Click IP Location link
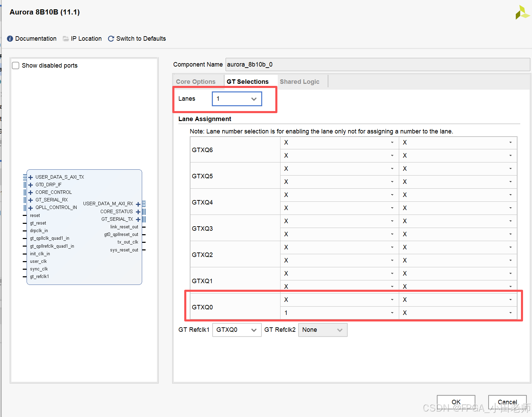 [86, 39]
